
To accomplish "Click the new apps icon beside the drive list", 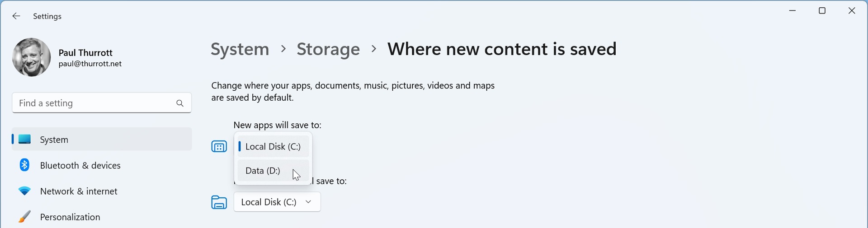I will (219, 147).
